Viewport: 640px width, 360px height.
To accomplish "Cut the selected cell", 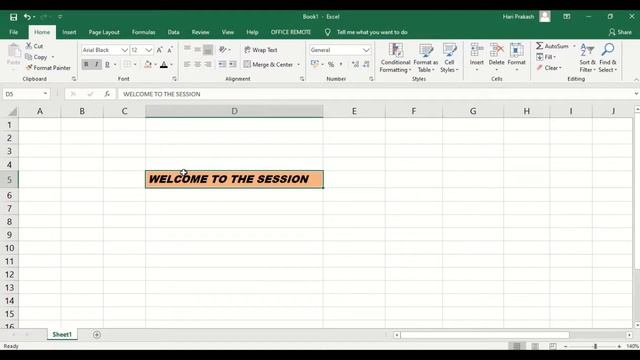I will pos(35,46).
